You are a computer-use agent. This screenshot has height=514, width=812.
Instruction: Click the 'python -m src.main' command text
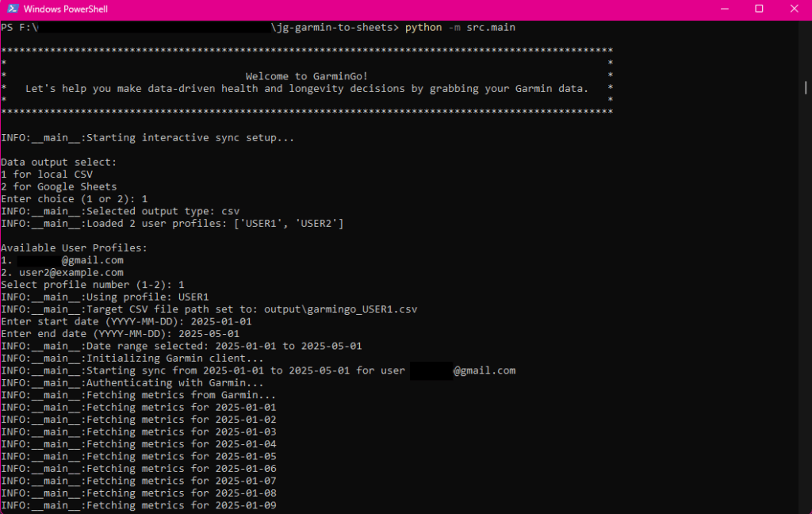click(x=460, y=28)
